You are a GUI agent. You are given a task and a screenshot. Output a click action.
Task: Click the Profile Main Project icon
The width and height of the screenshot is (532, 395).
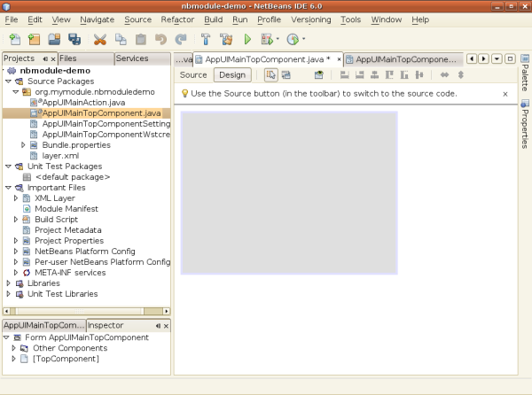pyautogui.click(x=293, y=39)
